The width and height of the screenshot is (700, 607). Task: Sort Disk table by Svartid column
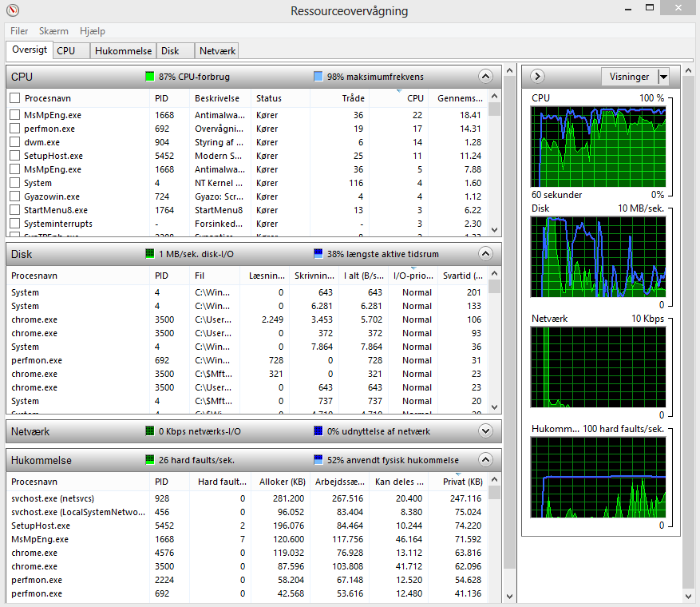(x=462, y=276)
